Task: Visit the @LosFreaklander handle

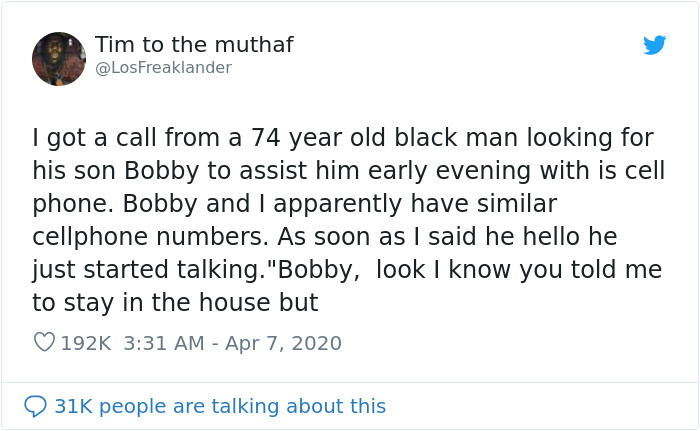Action: (x=163, y=67)
